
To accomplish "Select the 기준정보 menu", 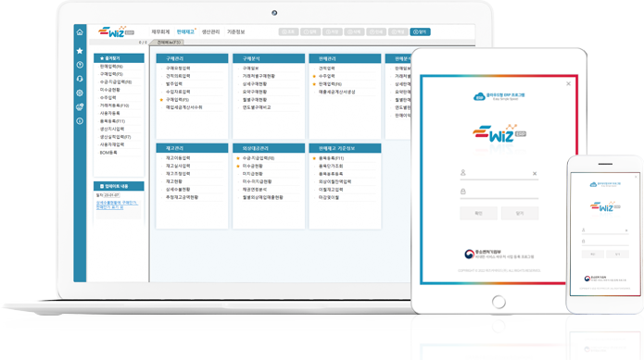I will [235, 31].
